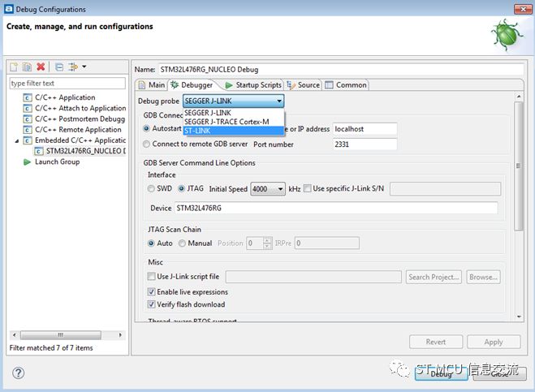The width and height of the screenshot is (535, 392).
Task: Choose SEGGER J-TRACE Cortex-M from list
Action: coord(234,122)
